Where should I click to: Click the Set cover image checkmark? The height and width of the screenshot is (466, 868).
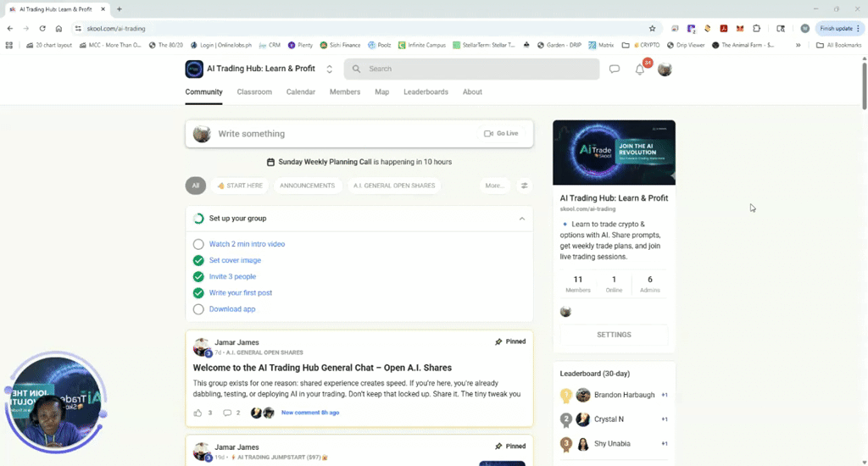point(198,260)
